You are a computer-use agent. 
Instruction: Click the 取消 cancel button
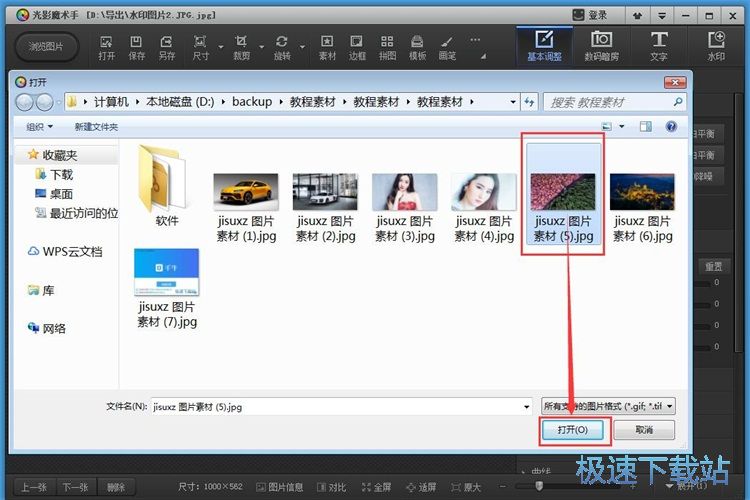click(x=644, y=430)
